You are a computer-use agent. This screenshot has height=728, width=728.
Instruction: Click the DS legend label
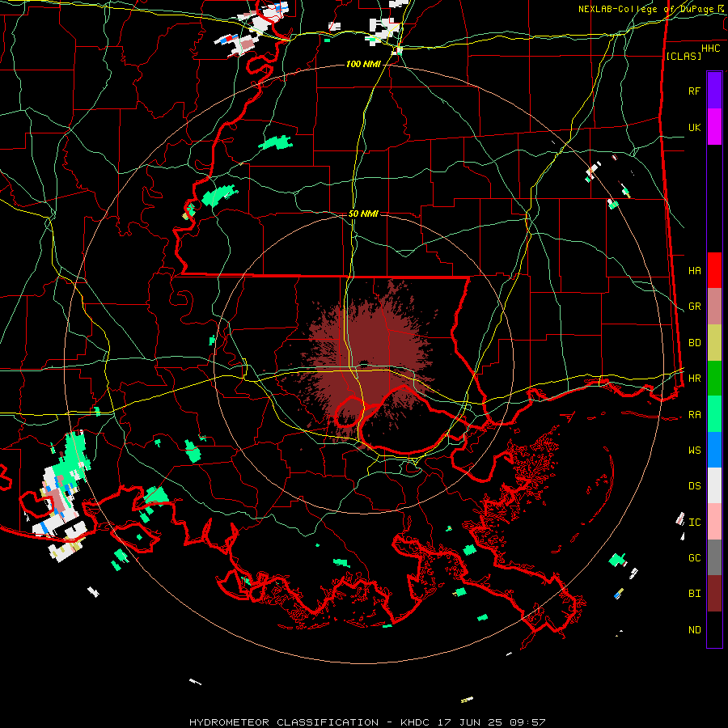point(694,486)
